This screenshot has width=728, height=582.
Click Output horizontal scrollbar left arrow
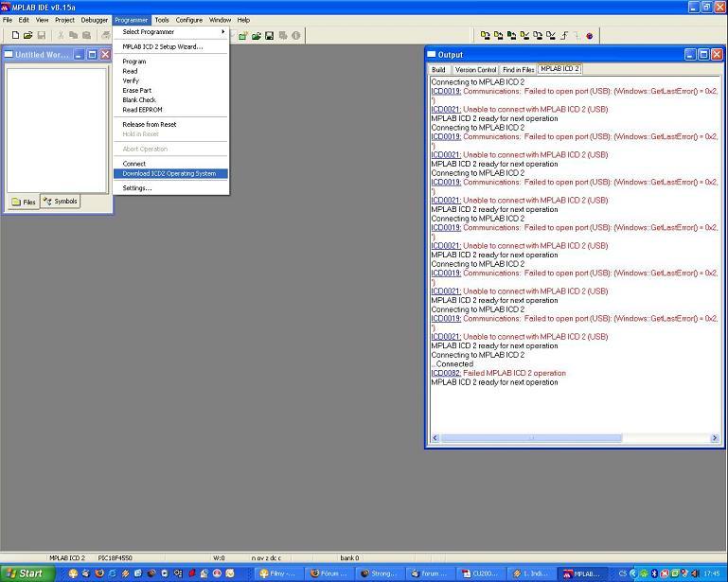(x=435, y=437)
